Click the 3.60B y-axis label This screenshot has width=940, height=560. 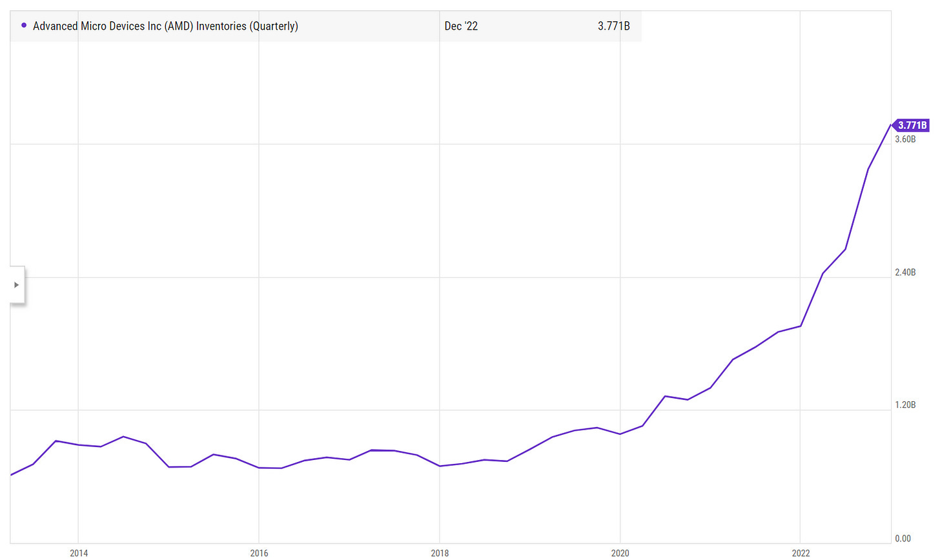click(905, 139)
